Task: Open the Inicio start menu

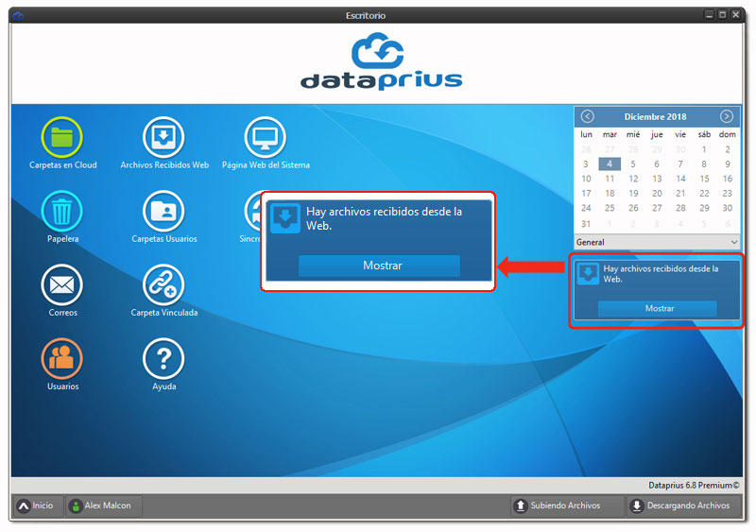Action: coord(38,506)
